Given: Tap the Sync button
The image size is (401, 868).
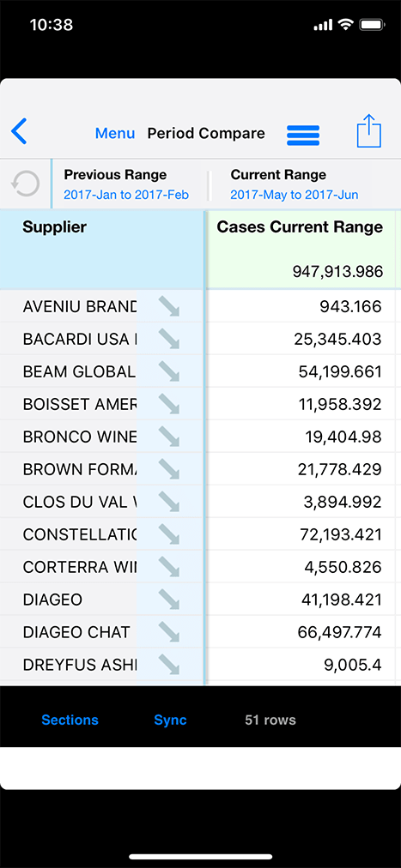Looking at the screenshot, I should [x=170, y=720].
